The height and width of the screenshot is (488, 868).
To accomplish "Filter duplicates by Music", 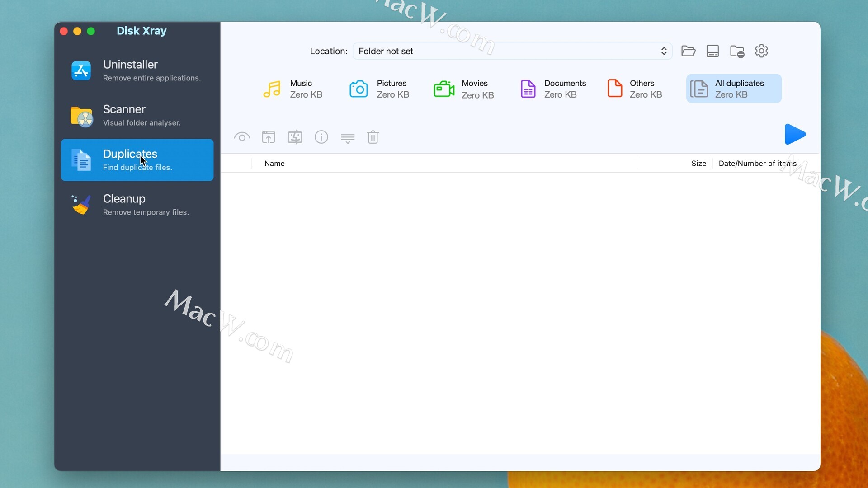I will (293, 89).
